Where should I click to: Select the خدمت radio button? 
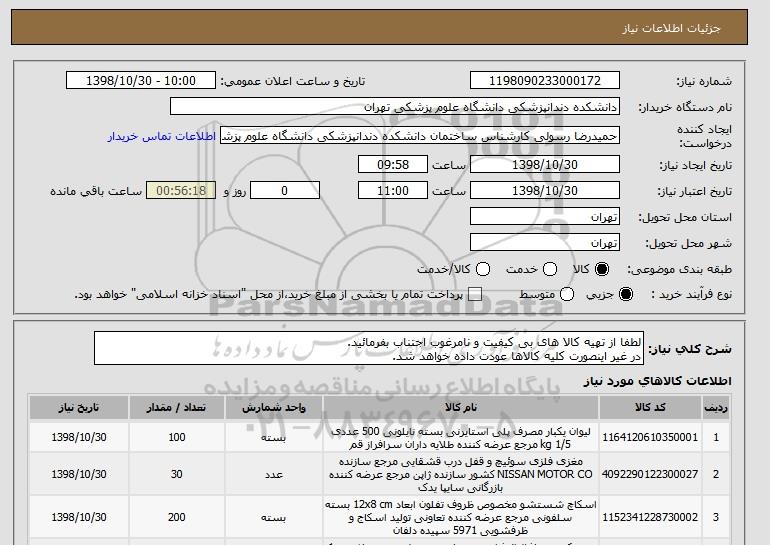(550, 269)
